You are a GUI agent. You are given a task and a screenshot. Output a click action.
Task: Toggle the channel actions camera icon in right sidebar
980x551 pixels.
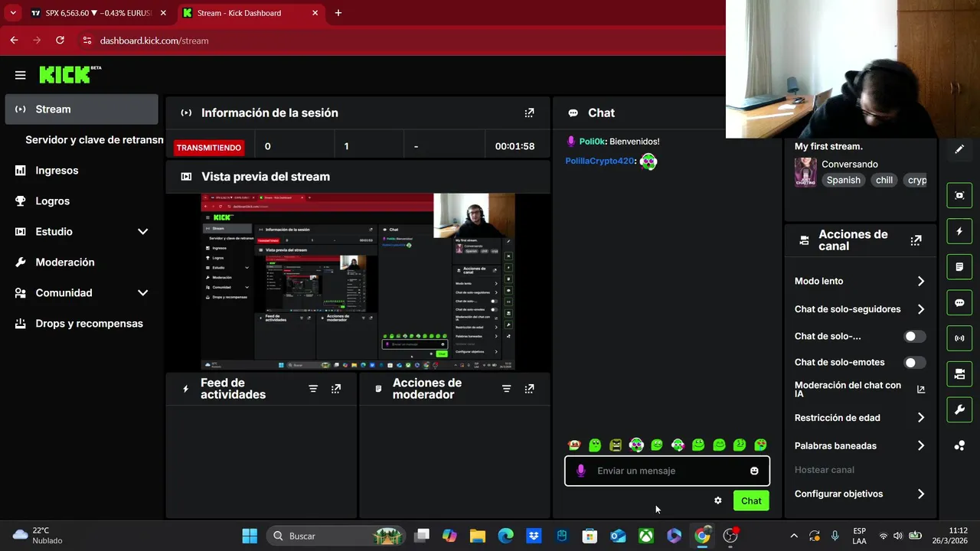[x=959, y=374]
